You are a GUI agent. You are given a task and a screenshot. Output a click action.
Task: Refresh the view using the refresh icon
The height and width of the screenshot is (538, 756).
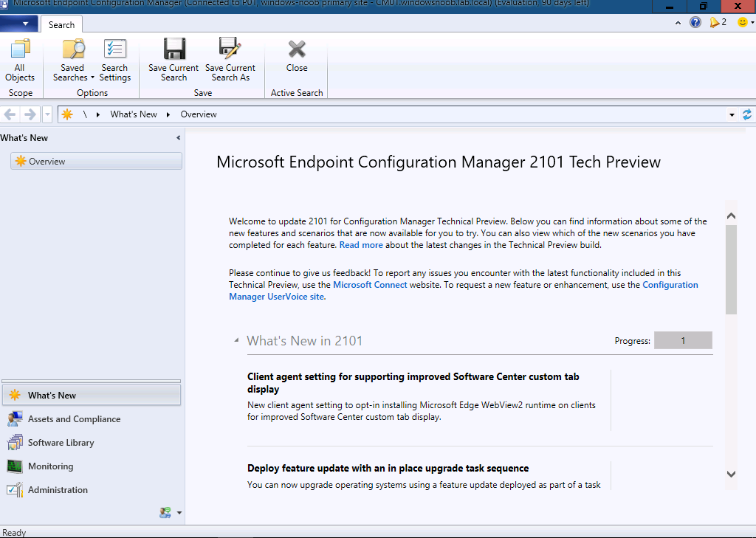click(747, 114)
